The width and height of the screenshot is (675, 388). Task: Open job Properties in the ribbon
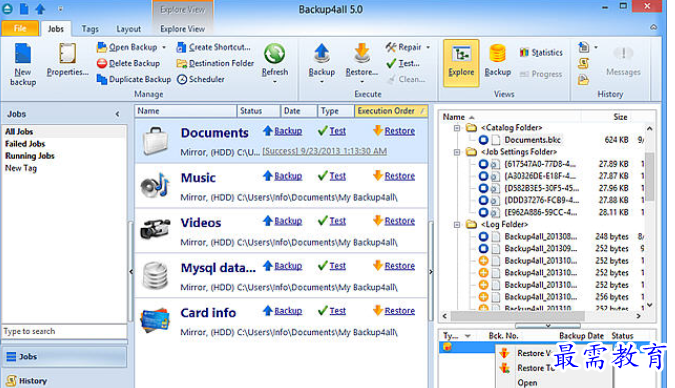point(67,60)
